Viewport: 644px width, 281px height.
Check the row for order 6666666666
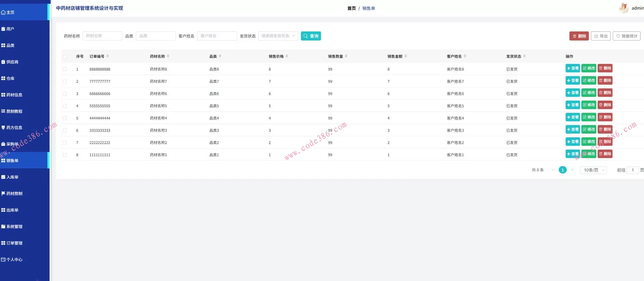coord(65,94)
